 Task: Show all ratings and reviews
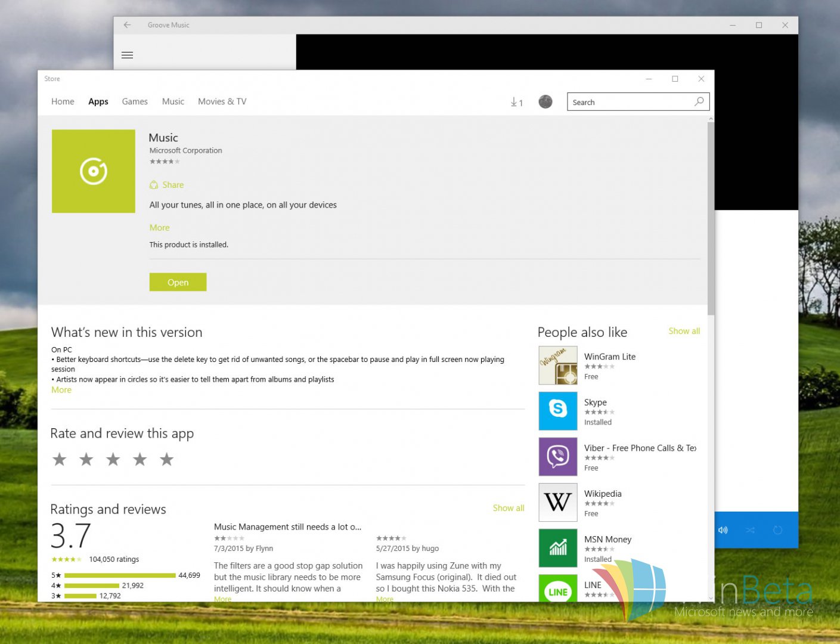tap(509, 508)
